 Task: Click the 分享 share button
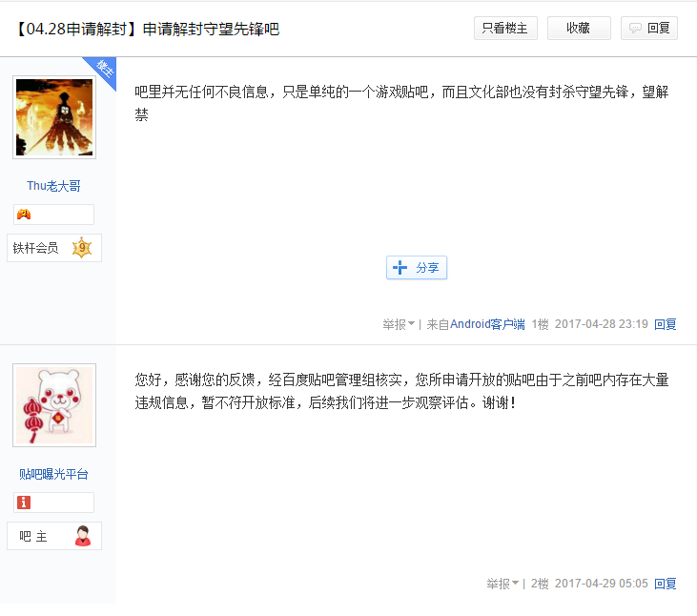pos(417,268)
